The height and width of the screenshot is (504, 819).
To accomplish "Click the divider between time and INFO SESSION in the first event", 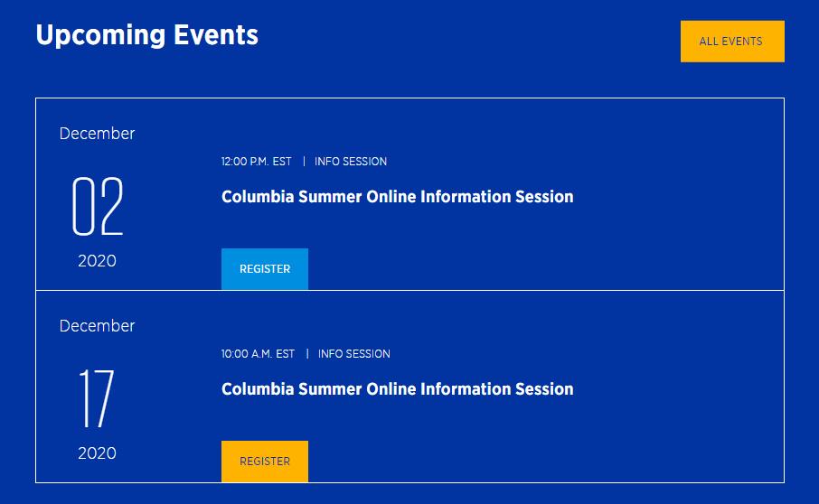I will pyautogui.click(x=304, y=162).
